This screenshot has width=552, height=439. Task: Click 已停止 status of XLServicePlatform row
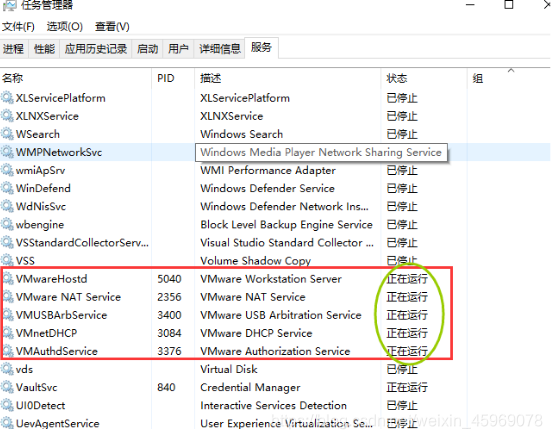coord(402,98)
